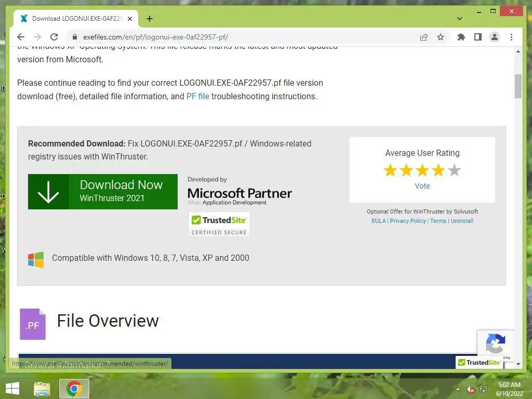Open the Chrome side panel
The height and width of the screenshot is (399, 532).
click(478, 37)
